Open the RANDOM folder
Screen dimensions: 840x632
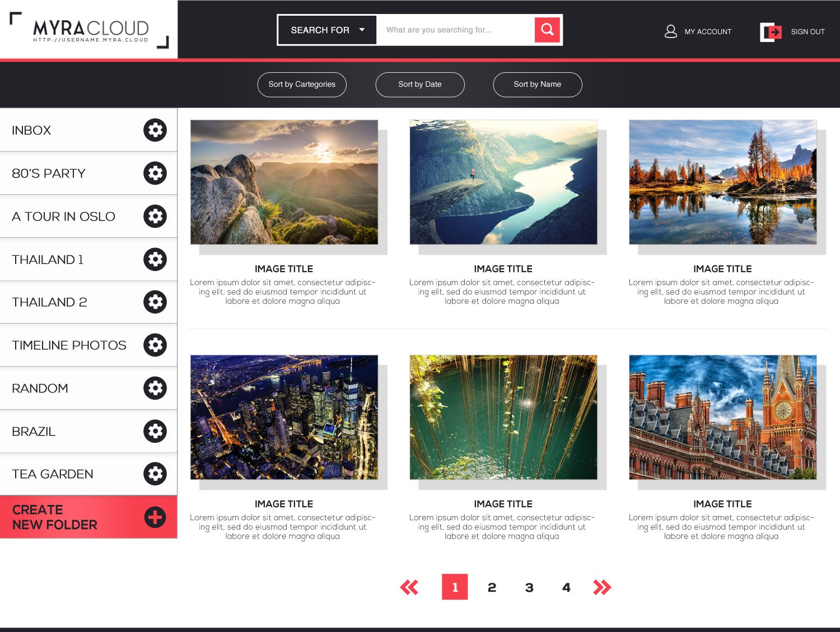click(x=88, y=388)
